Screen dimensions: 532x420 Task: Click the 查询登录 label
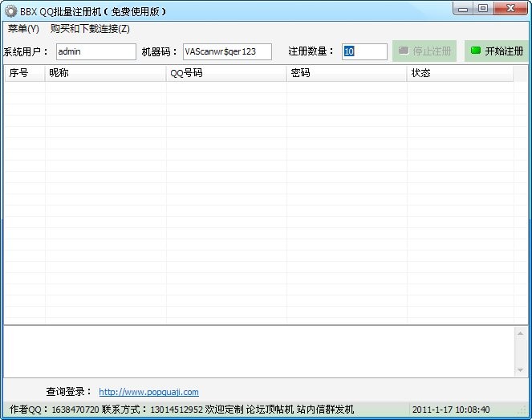pyautogui.click(x=68, y=391)
